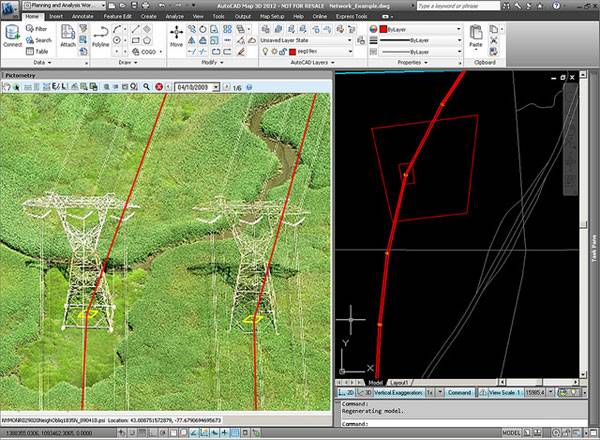Open the Pictometry image date dropdown
This screenshot has width=600, height=440.
[215, 87]
